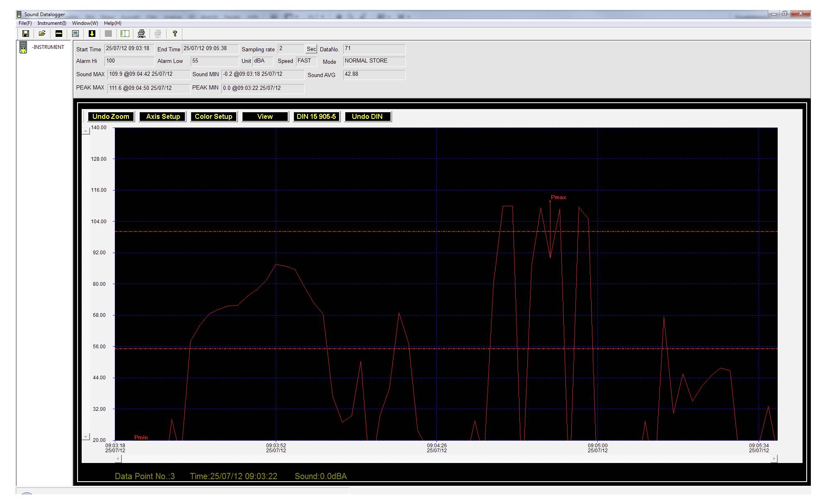Click the Undo Zoom button
Screen dimensions: 827x504
point(111,116)
